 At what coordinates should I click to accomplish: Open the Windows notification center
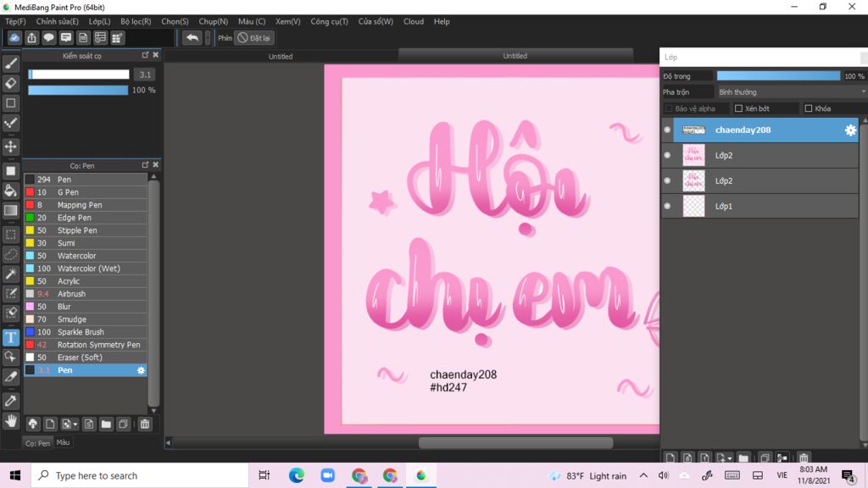(x=848, y=476)
